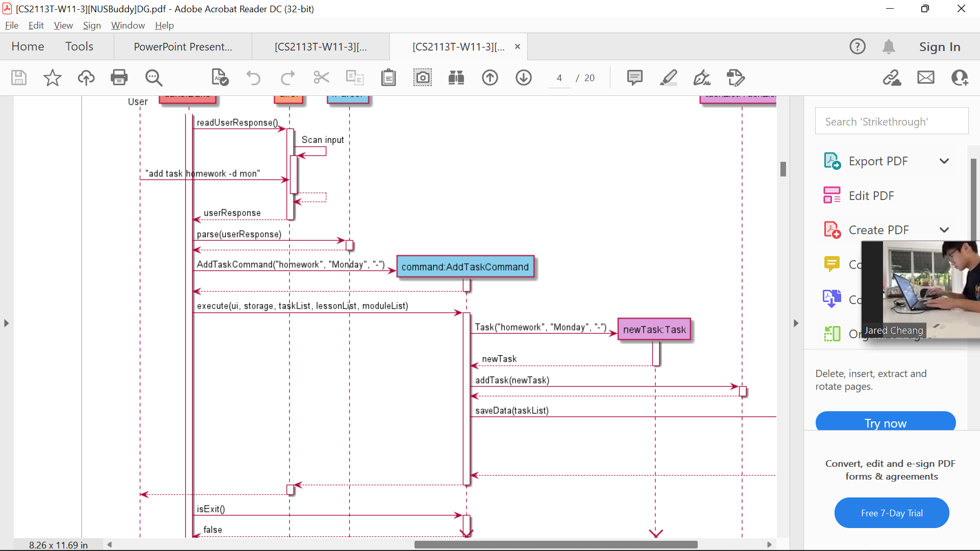980x551 pixels.
Task: Click the upload to cloud icon
Action: 86,78
